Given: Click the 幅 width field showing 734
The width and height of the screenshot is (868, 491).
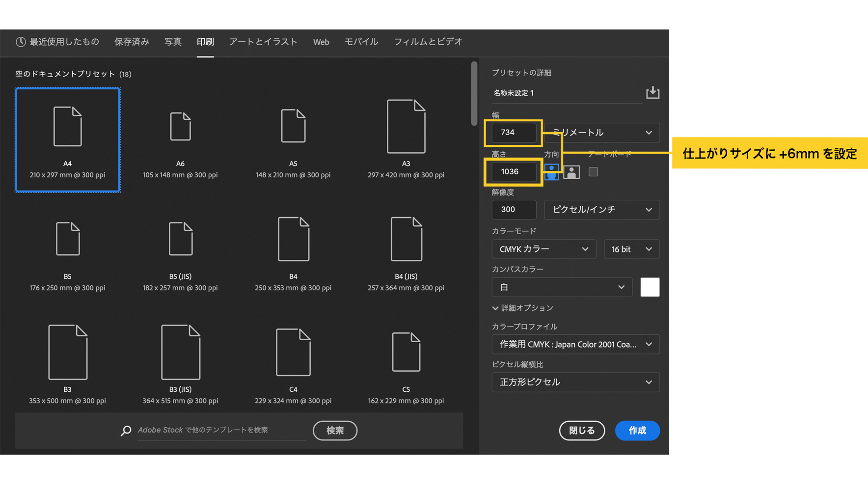Looking at the screenshot, I should (x=514, y=133).
